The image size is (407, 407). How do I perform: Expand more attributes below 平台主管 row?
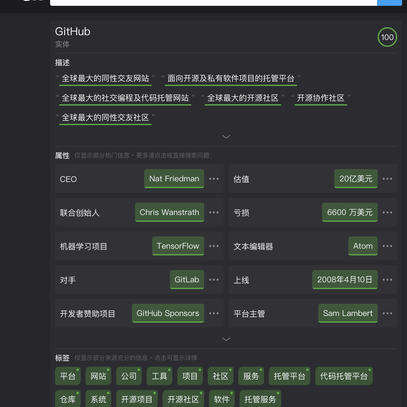pyautogui.click(x=226, y=339)
